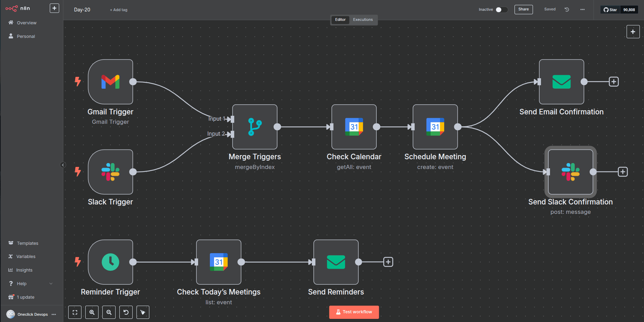Click the list: event subtitle

(219, 303)
